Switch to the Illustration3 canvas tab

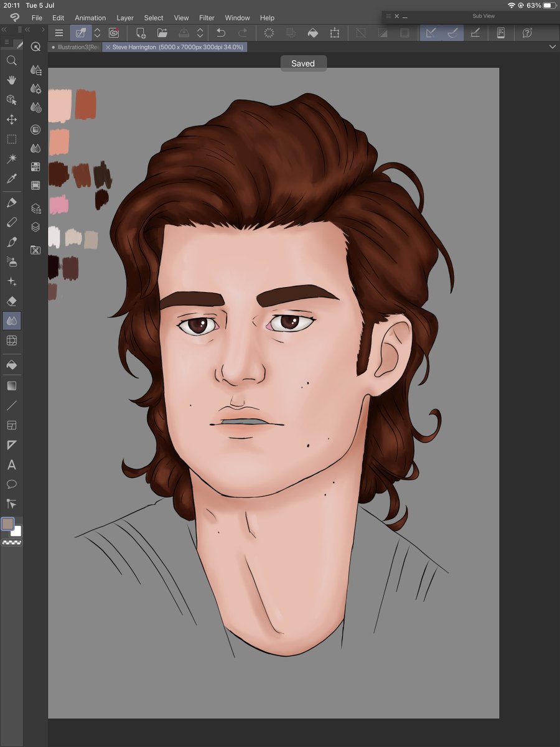pos(75,47)
